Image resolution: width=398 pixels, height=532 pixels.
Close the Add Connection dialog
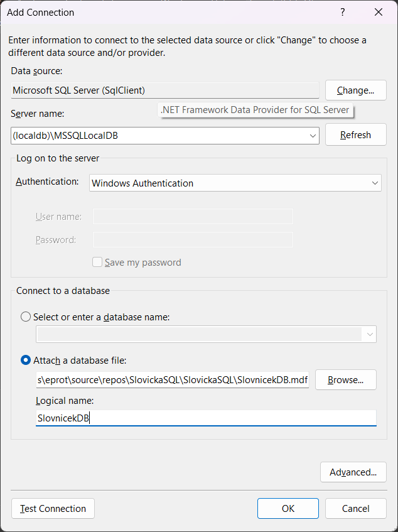(379, 12)
